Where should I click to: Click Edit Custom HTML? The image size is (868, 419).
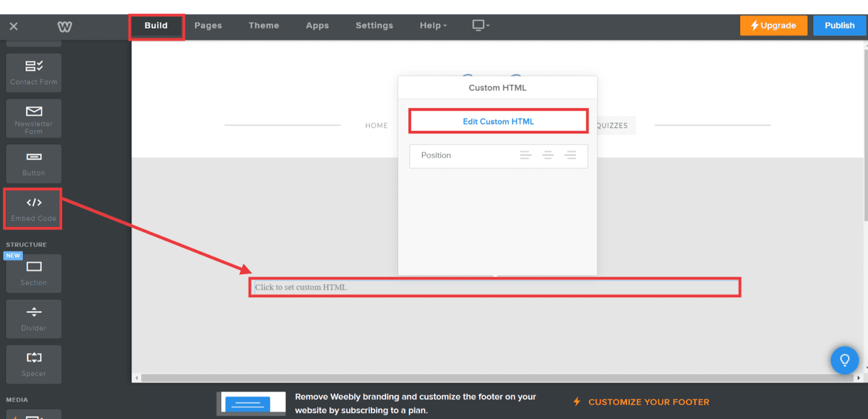499,121
